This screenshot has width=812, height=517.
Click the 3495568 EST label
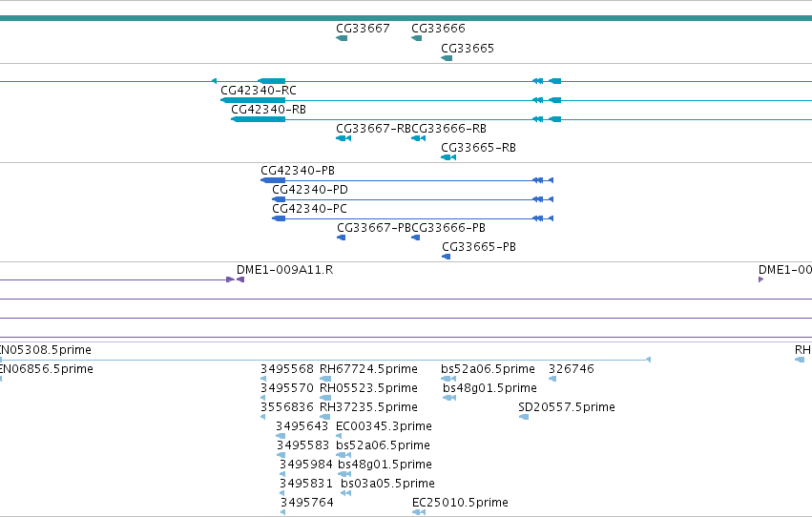[x=287, y=369]
